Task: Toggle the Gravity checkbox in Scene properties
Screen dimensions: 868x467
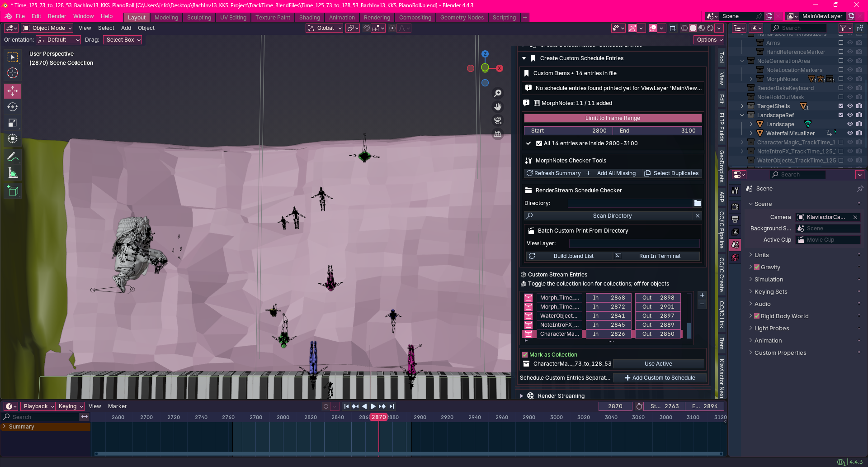Action: point(757,267)
